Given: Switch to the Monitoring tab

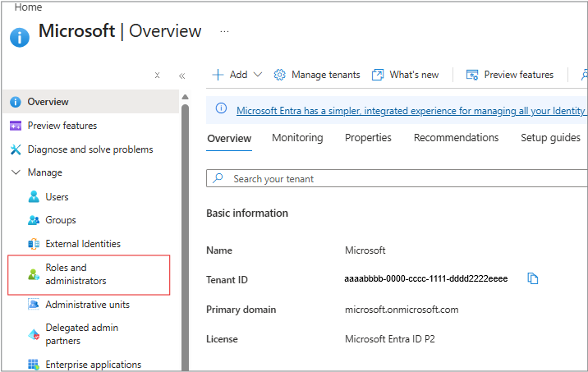Looking at the screenshot, I should point(297,138).
